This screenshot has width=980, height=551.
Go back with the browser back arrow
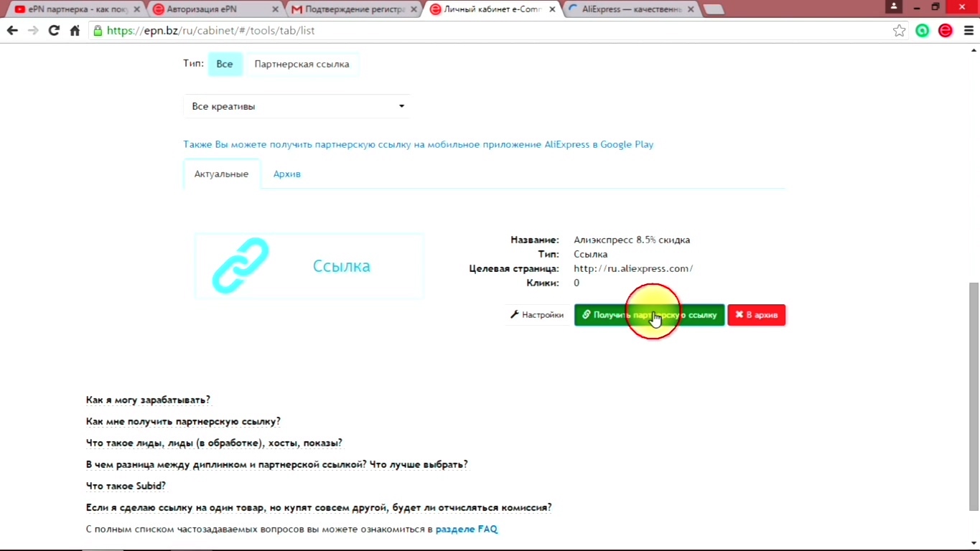click(x=12, y=31)
